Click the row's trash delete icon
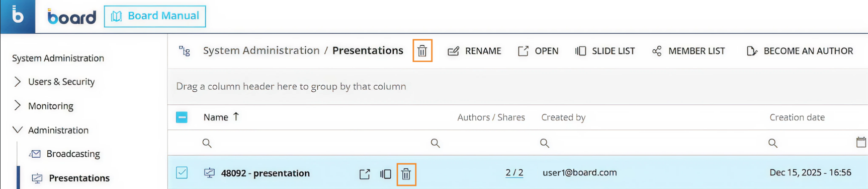 click(406, 174)
